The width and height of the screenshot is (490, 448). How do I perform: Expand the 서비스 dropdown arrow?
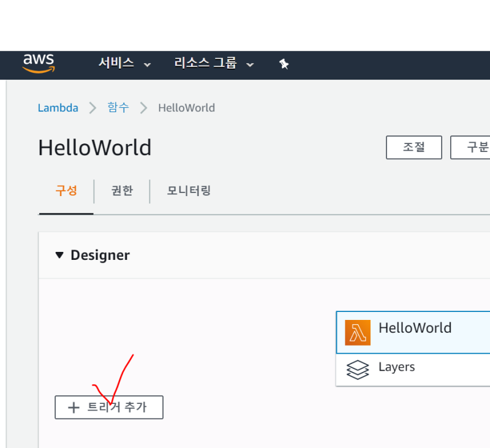click(147, 64)
